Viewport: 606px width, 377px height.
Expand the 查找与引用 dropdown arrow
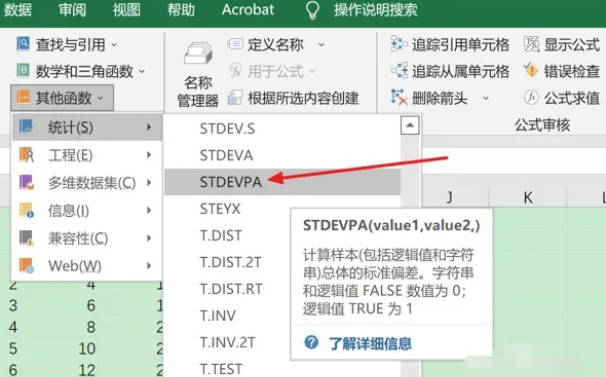(114, 45)
